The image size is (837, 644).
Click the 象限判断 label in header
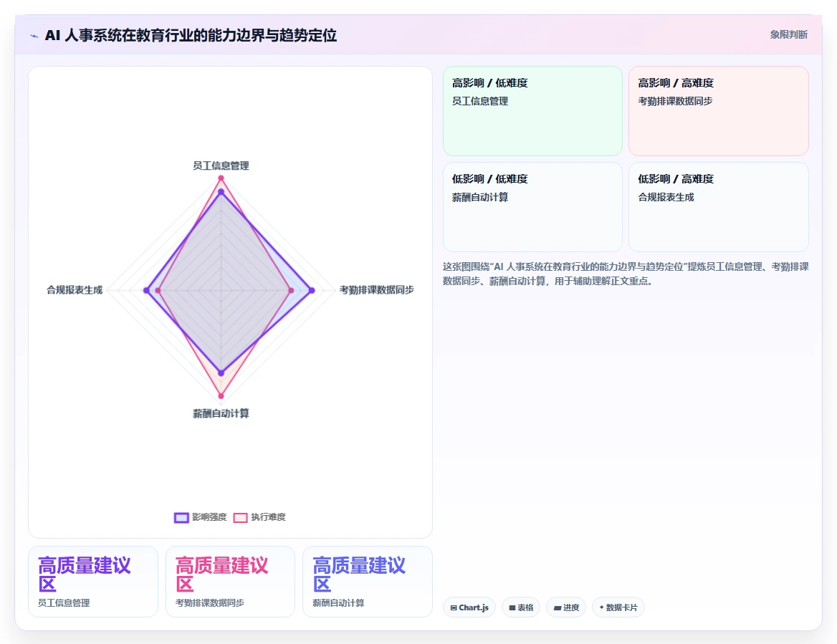click(x=788, y=34)
